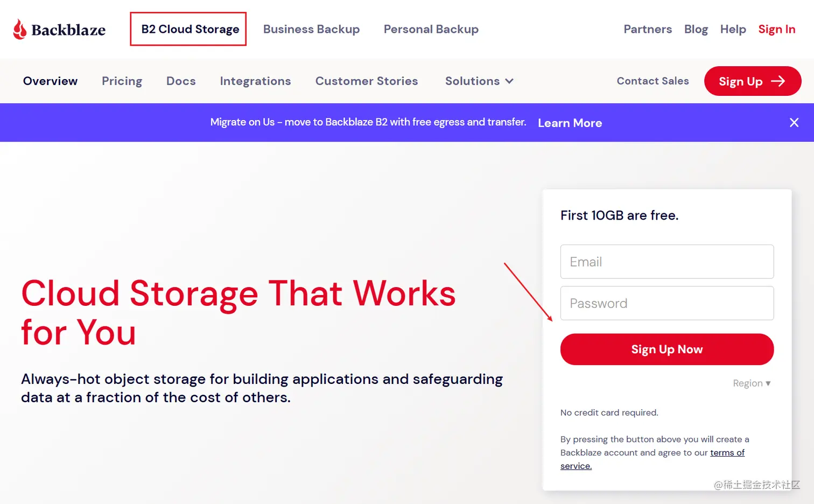This screenshot has width=814, height=504.
Task: Click Learn More in the banner
Action: 570,123
